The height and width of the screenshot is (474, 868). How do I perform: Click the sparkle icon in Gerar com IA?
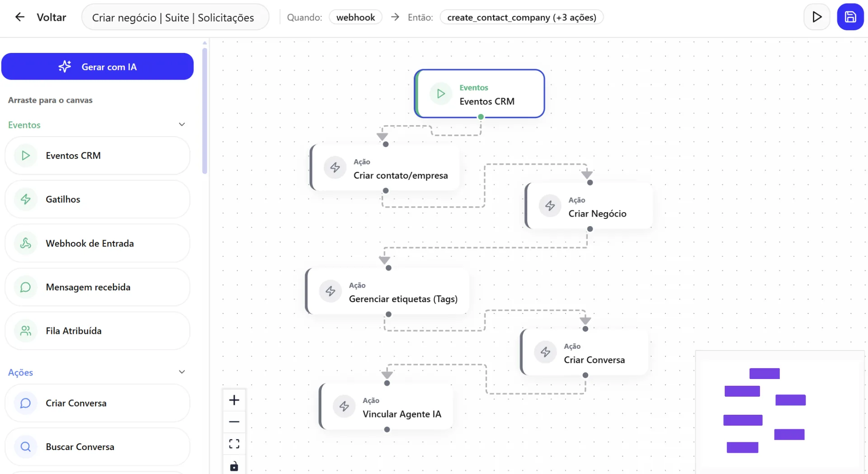[65, 66]
